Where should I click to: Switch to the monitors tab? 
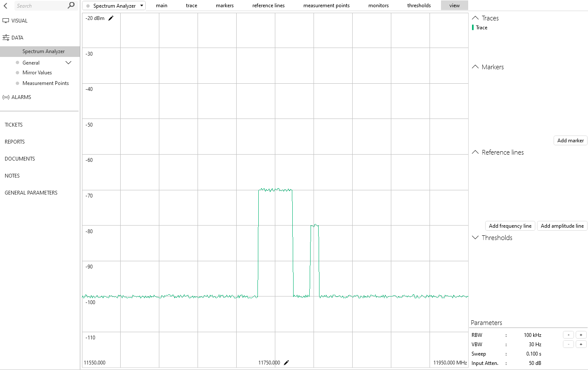(378, 6)
